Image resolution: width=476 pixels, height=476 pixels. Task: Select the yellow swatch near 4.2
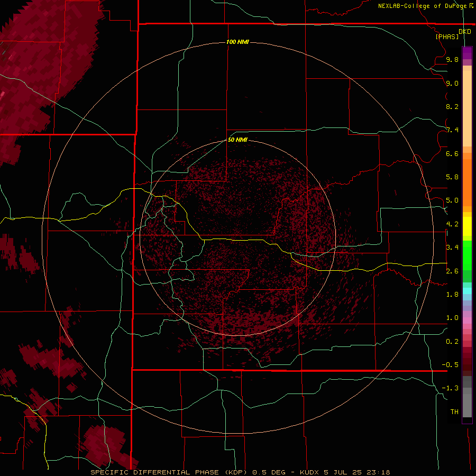click(x=467, y=226)
